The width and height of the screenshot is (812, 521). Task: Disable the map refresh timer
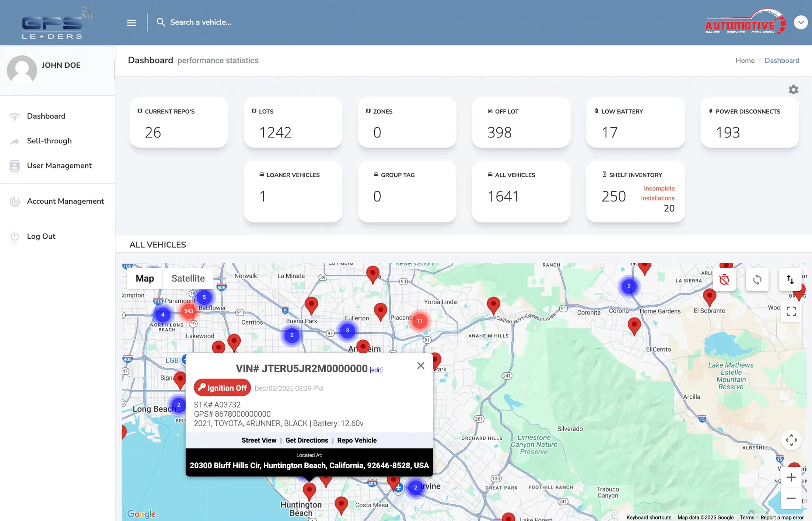[724, 280]
